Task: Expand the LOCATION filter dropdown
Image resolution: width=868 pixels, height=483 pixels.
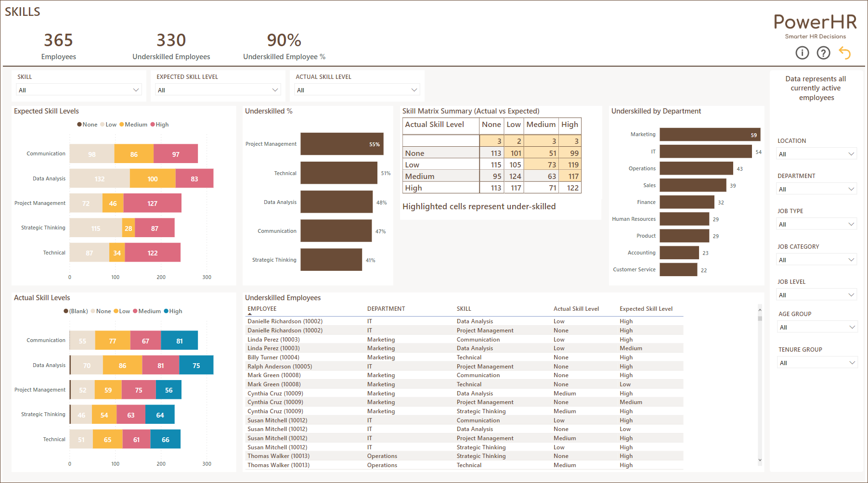Action: (x=852, y=153)
